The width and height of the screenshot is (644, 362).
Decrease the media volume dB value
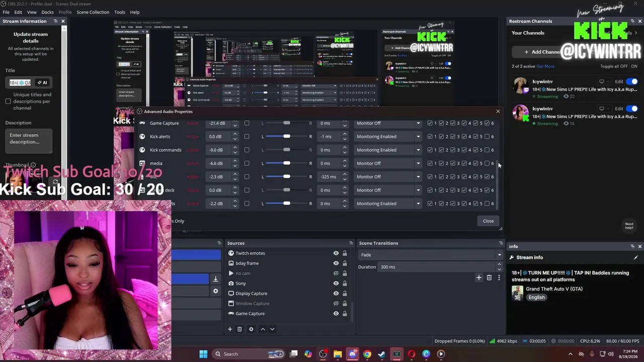coord(235,165)
